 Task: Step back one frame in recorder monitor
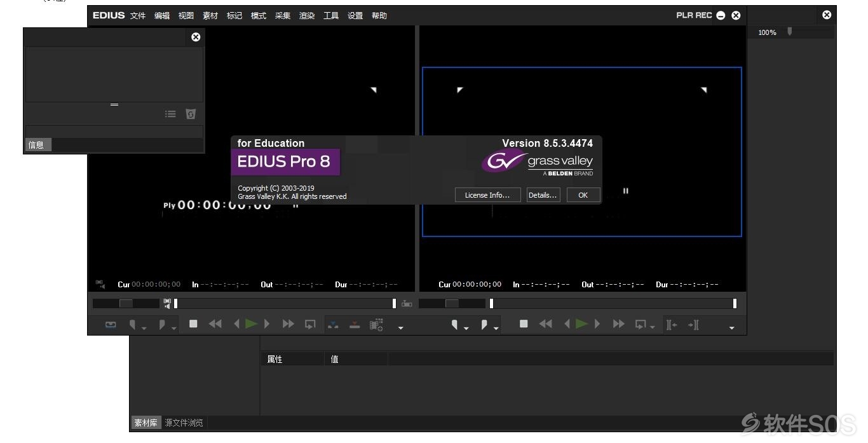point(567,324)
